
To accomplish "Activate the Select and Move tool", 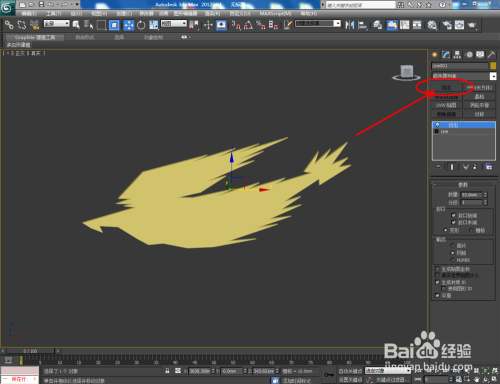I will (x=129, y=25).
